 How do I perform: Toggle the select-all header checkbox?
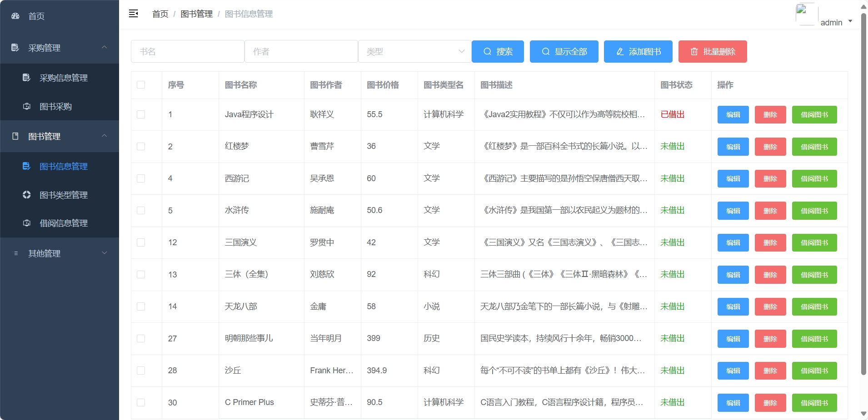(141, 85)
